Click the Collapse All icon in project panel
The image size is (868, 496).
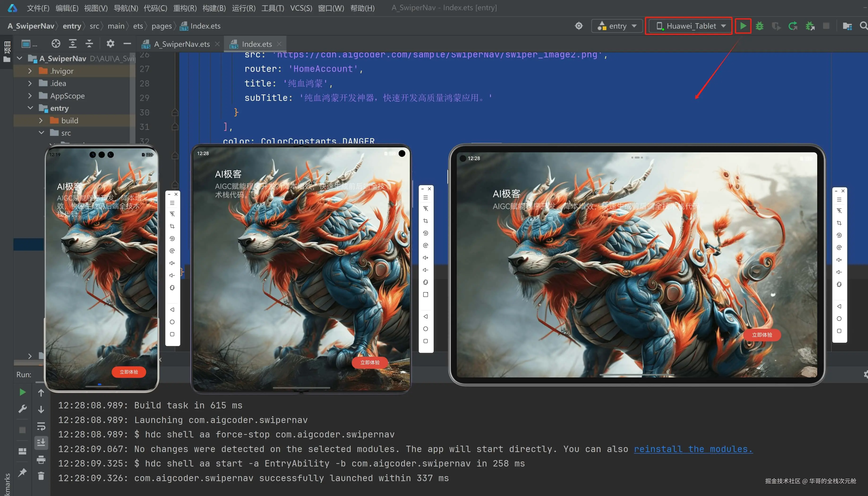(x=89, y=44)
